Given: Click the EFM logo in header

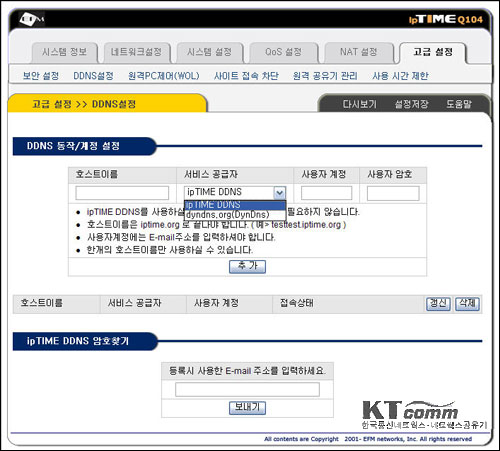Looking at the screenshot, I should pos(31,19).
